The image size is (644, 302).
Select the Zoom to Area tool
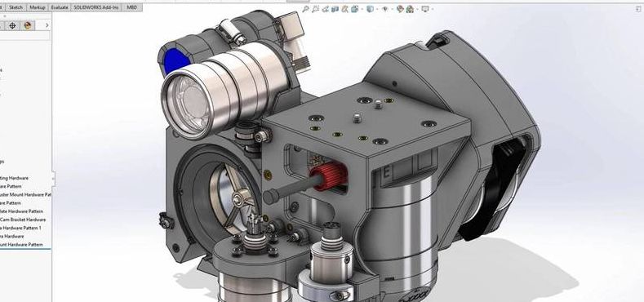coord(315,9)
